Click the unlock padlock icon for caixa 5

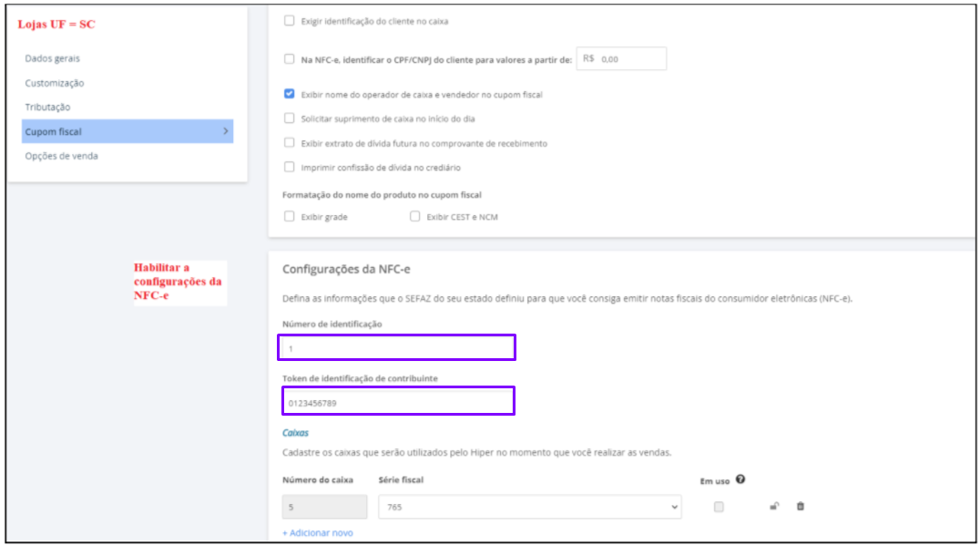(x=774, y=507)
